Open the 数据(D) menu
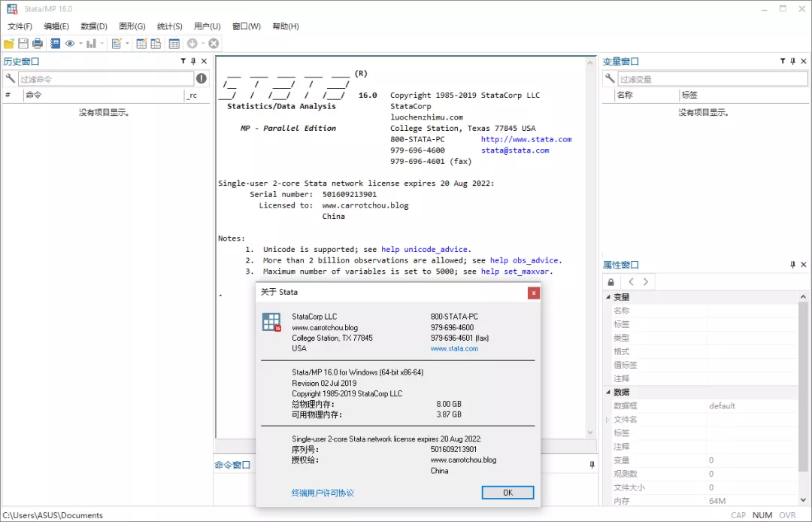812x522 pixels. 94,26
